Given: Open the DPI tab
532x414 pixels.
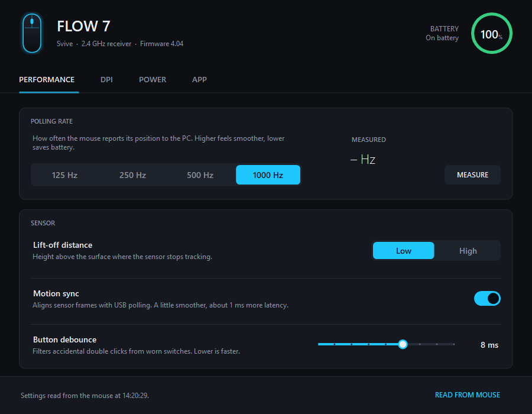Looking at the screenshot, I should point(106,79).
